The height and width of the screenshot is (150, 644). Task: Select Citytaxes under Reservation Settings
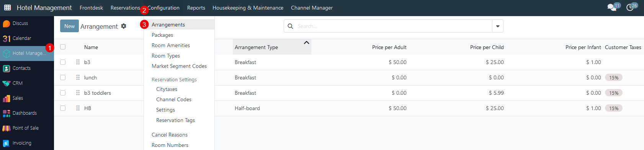point(167,89)
